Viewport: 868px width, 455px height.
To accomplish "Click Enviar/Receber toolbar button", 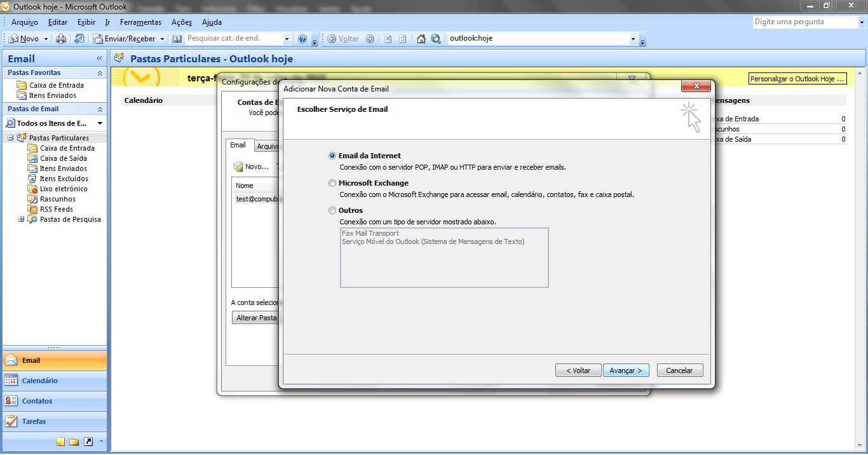I will tap(125, 39).
